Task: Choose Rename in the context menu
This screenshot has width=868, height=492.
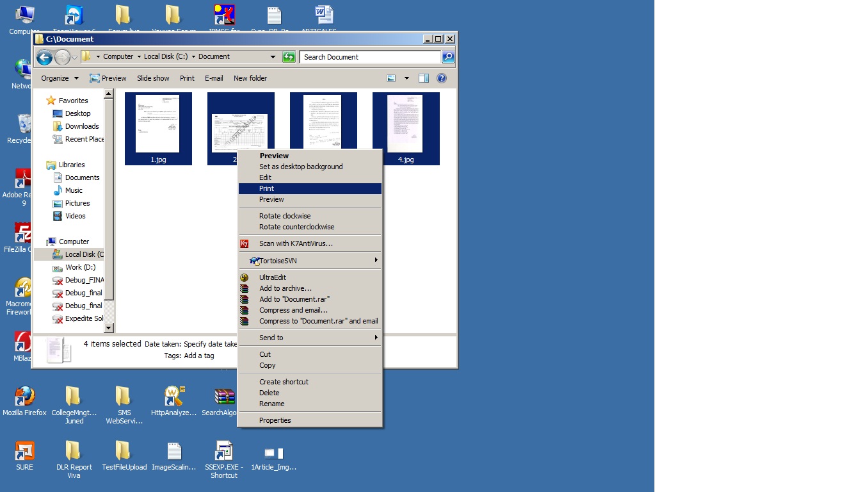Action: click(x=310, y=404)
